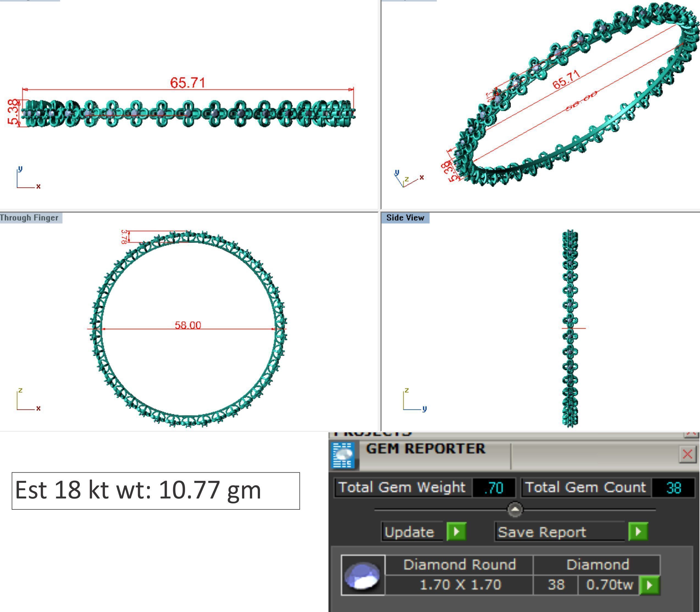Click the 5.38 width dimension in top-left viewport
The image size is (700, 612).
12,112
